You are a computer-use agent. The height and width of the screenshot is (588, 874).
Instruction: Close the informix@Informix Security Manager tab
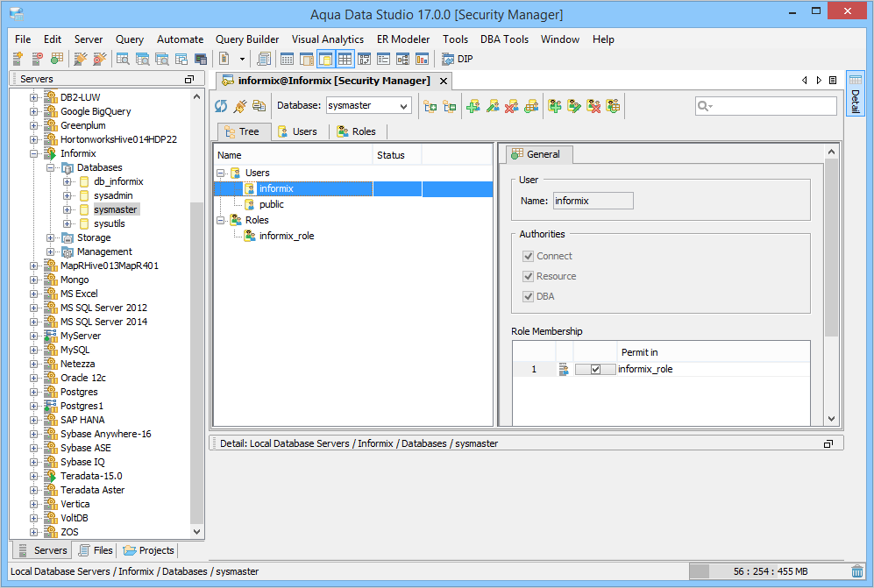pos(444,81)
